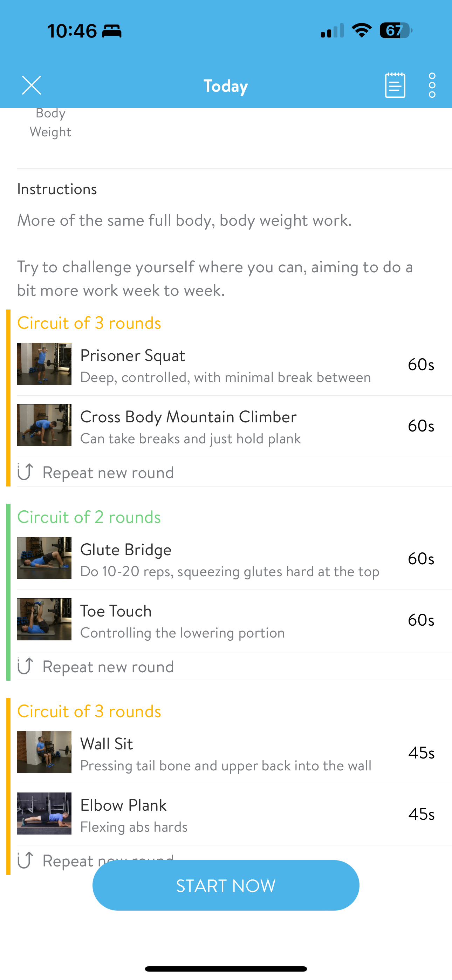Screen dimensions: 452x980
Task: View the Toe Touch exercise thumbnail
Action: click(x=44, y=619)
